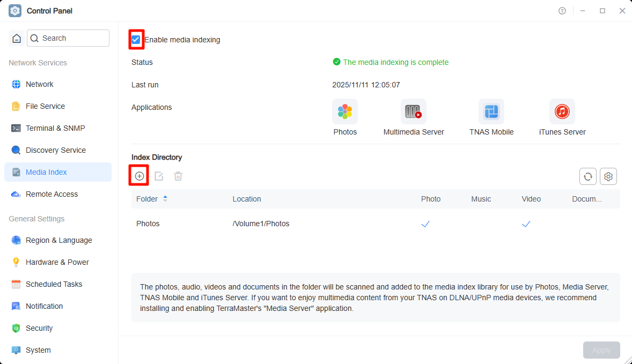Add a new index directory
The width and height of the screenshot is (632, 364).
[138, 175]
